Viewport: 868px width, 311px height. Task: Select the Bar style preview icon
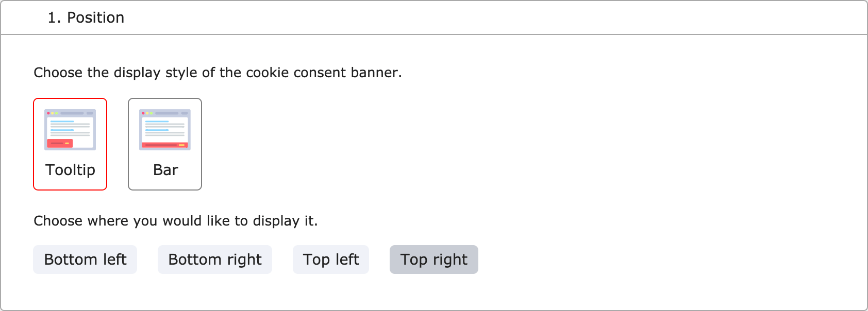[165, 130]
